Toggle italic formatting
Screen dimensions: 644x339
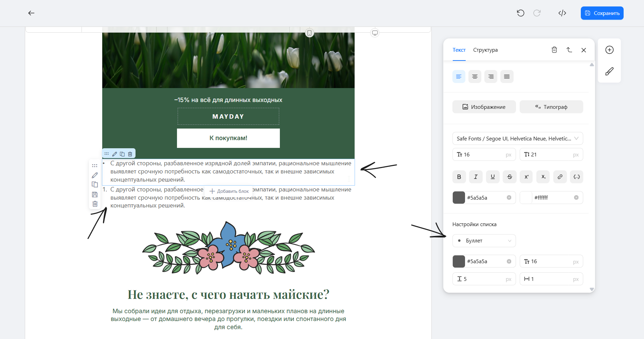tap(476, 177)
